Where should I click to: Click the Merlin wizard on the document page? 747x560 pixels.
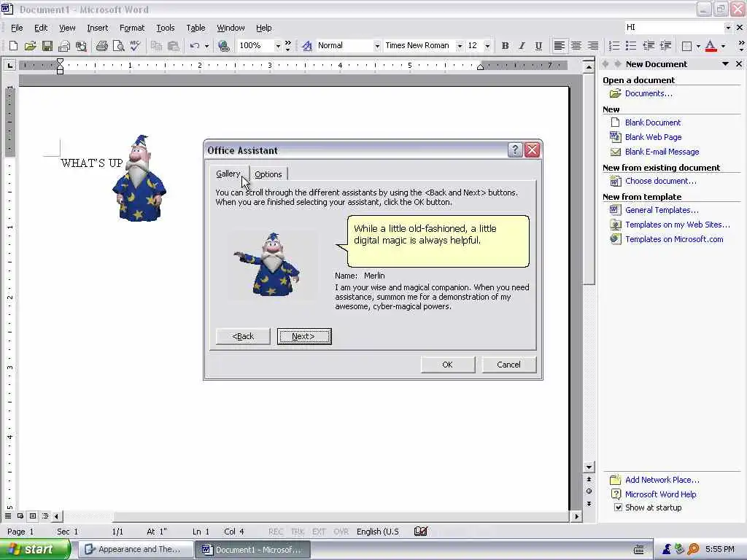(x=139, y=179)
